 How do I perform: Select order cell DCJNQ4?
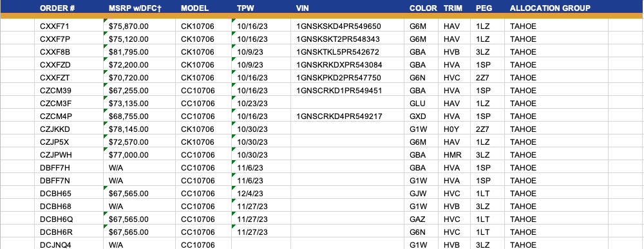coord(69,245)
